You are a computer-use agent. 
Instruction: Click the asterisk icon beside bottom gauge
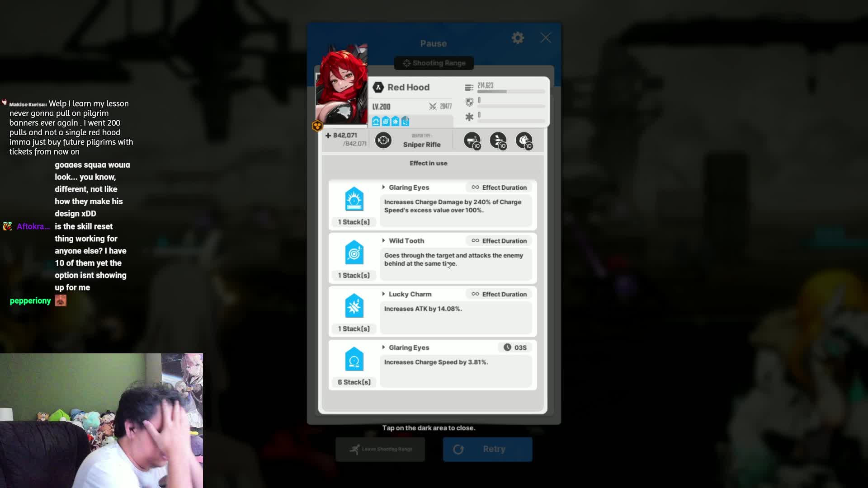pyautogui.click(x=469, y=117)
